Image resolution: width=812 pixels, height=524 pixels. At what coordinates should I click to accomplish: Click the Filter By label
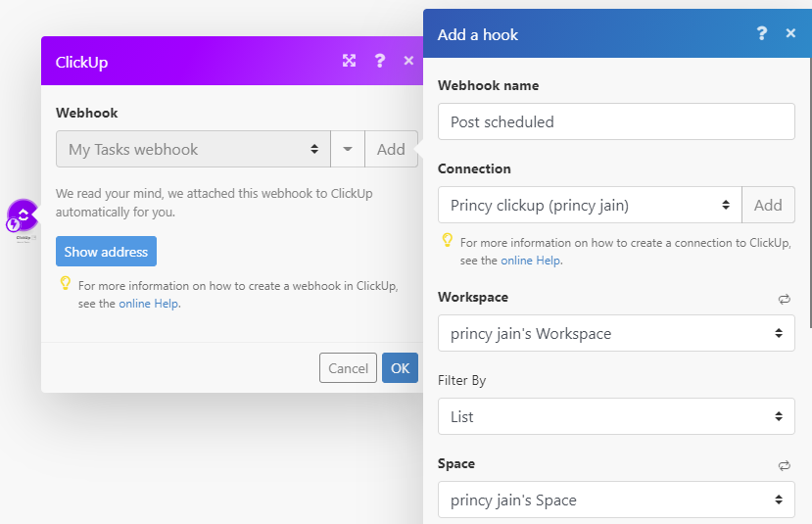click(x=462, y=381)
